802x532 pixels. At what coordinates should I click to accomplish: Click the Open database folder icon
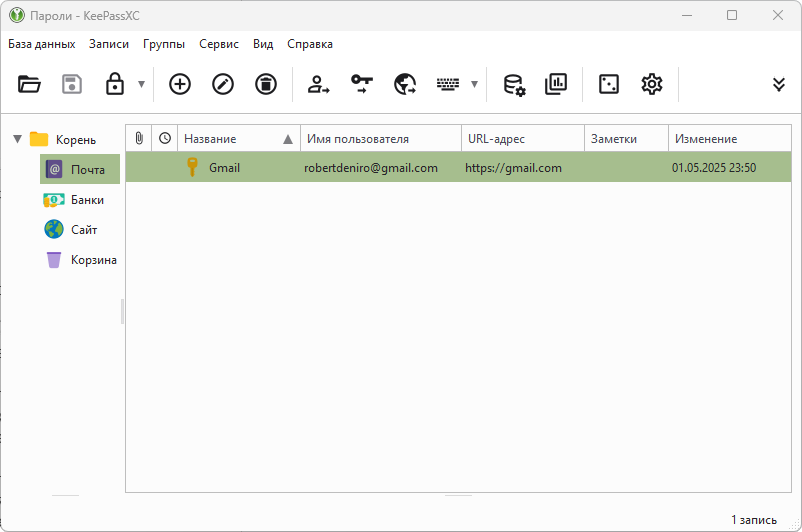[x=29, y=84]
